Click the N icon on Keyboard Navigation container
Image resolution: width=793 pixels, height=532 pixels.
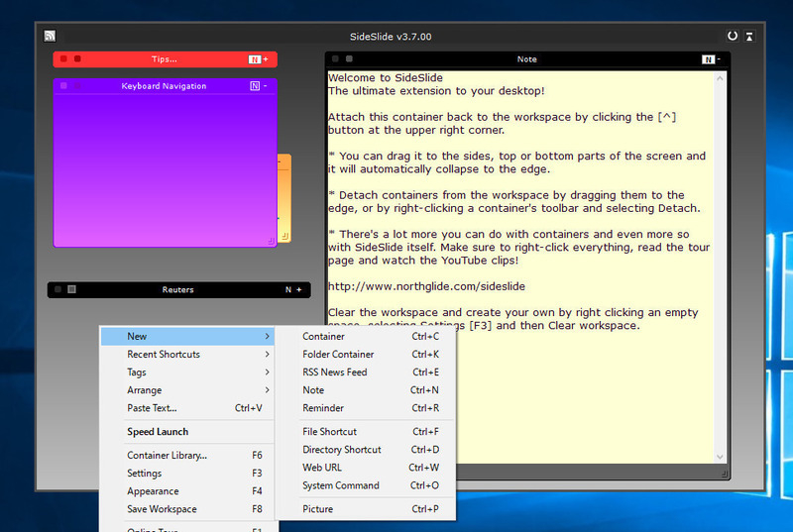[x=255, y=86]
